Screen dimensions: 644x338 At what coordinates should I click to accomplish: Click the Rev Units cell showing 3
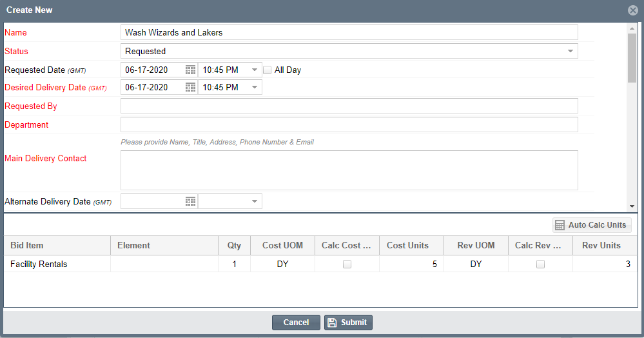605,264
